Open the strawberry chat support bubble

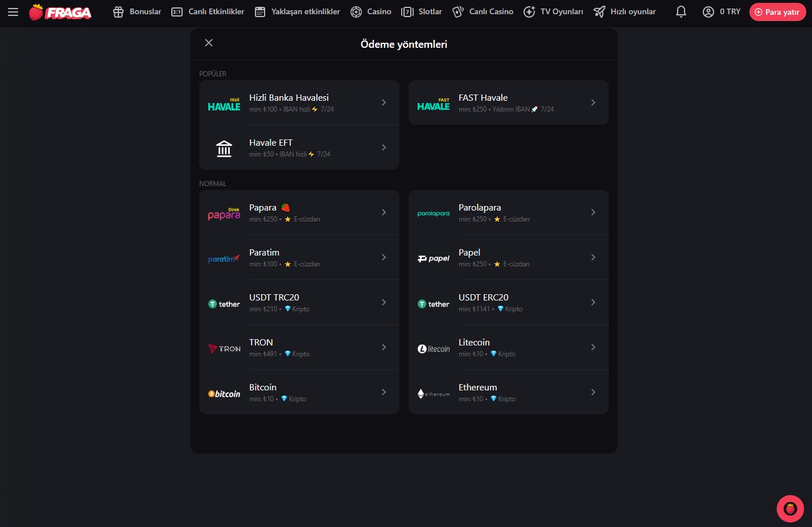click(x=790, y=508)
